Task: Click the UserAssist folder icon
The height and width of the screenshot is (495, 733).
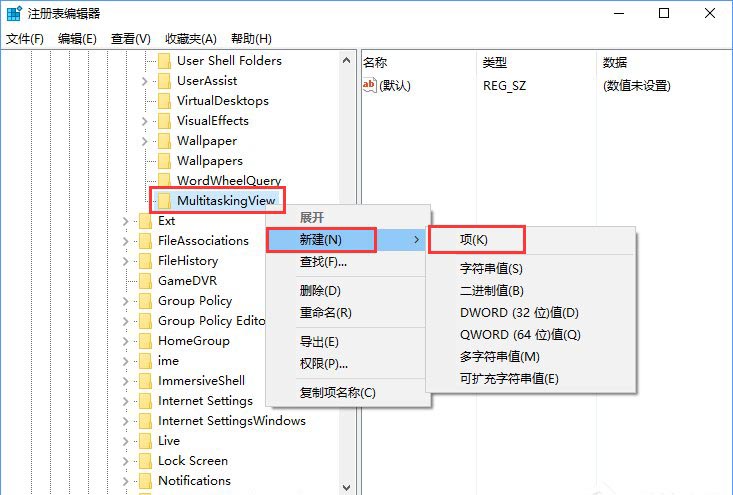Action: tap(164, 81)
